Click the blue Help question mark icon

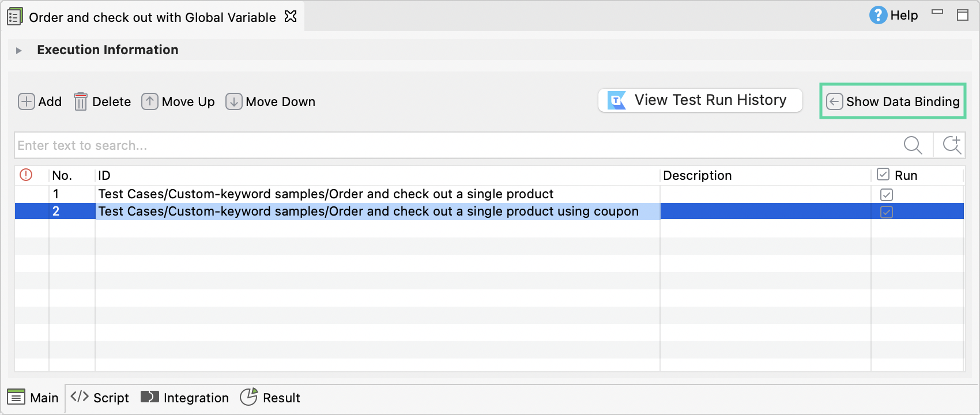878,16
